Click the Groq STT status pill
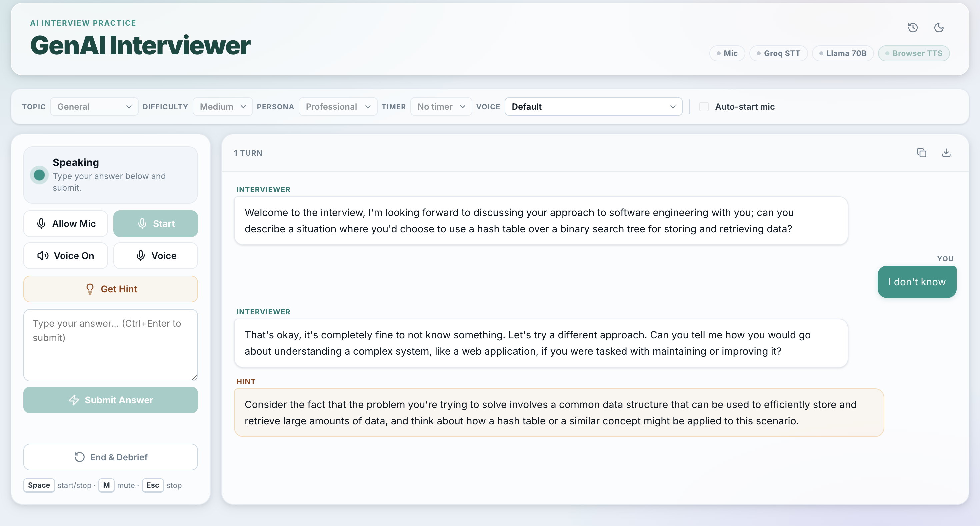The width and height of the screenshot is (980, 526). click(x=778, y=53)
